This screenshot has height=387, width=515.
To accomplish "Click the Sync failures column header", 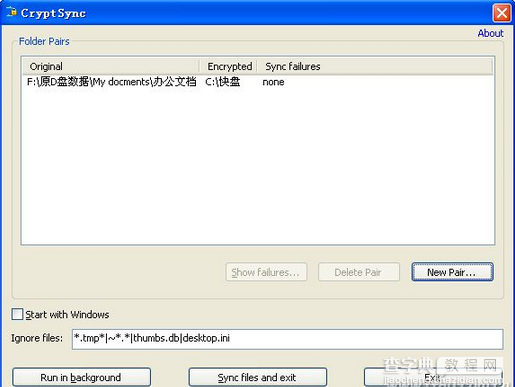I will 375,66.
